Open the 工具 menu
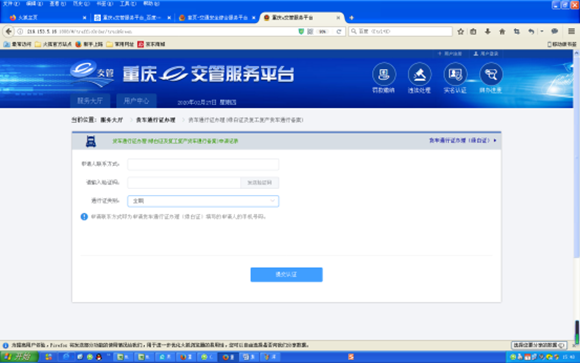Viewport: 580px width, 363px height. click(128, 4)
